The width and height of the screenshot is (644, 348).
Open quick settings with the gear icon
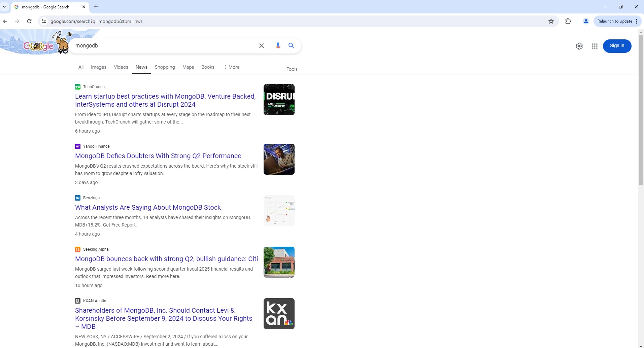(579, 46)
